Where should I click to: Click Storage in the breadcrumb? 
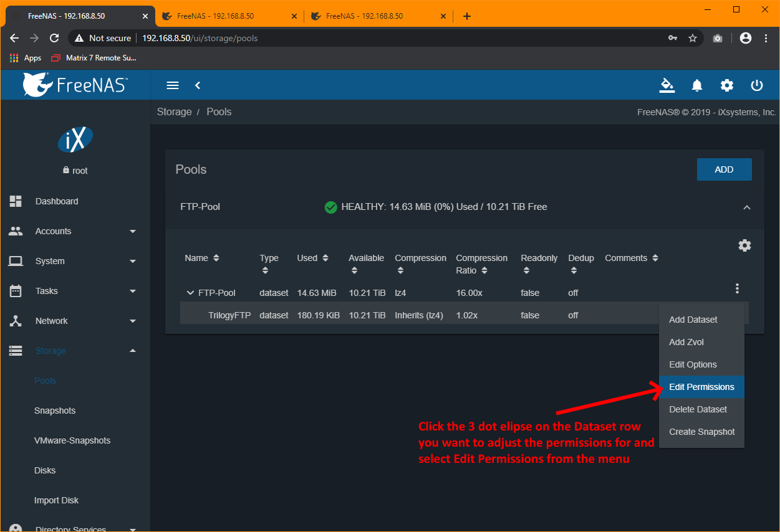pyautogui.click(x=175, y=112)
